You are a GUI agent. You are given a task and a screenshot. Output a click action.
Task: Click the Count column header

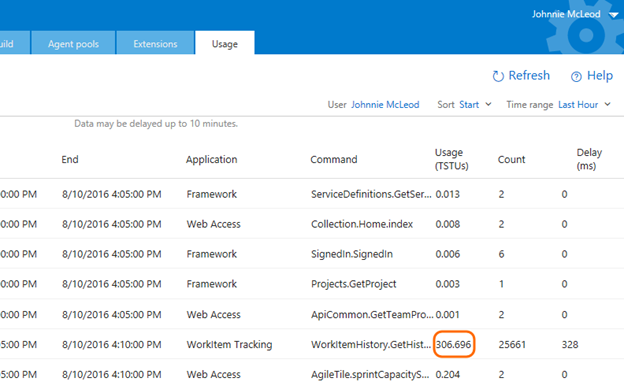tap(511, 159)
